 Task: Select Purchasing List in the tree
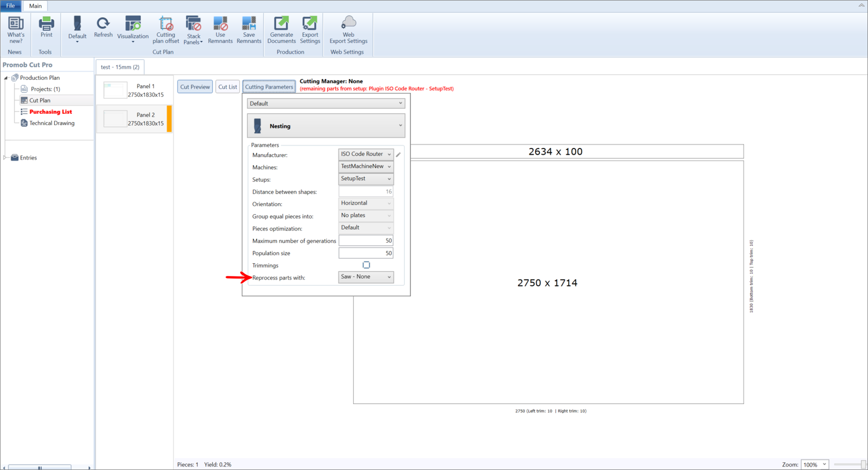(51, 112)
